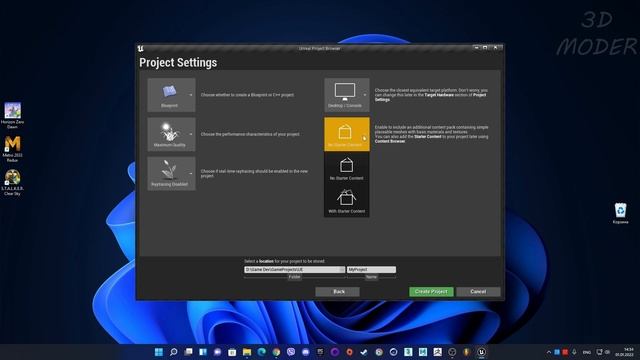This screenshot has height=360, width=640.
Task: Click the performance characteristics description text
Action: (x=250, y=134)
